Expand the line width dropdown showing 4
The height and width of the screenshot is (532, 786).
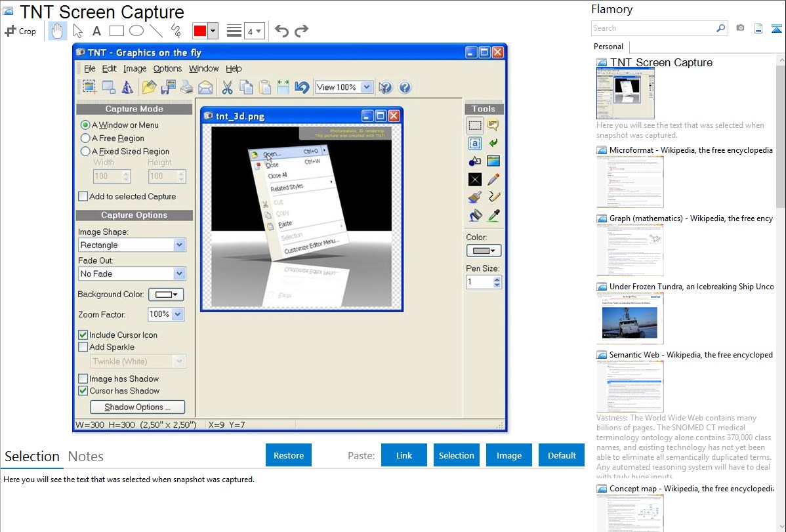253,31
